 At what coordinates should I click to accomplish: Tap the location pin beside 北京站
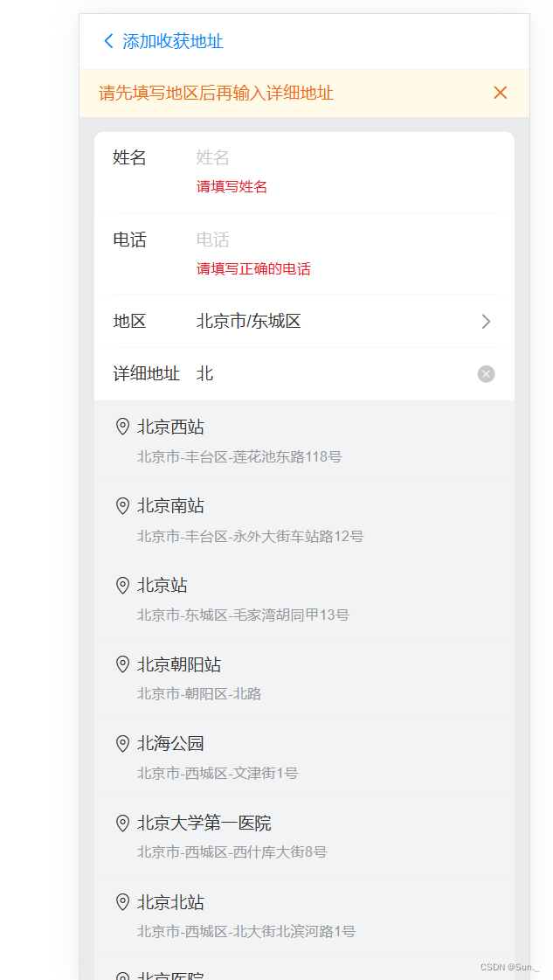122,585
